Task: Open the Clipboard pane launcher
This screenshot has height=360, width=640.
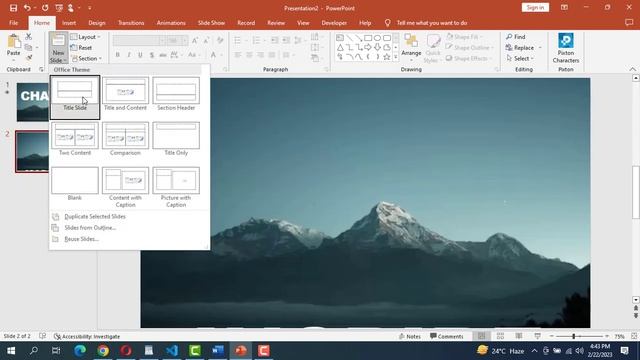Action: (x=41, y=70)
